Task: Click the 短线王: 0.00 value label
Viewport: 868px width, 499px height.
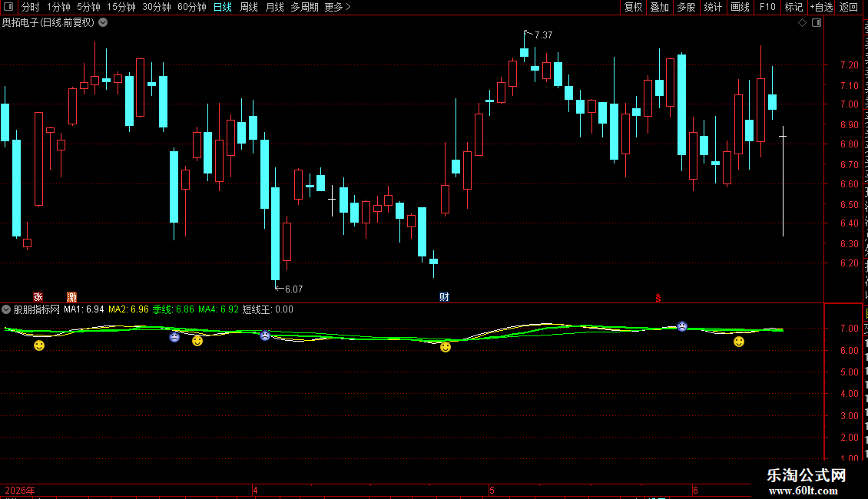Action: coord(268,310)
